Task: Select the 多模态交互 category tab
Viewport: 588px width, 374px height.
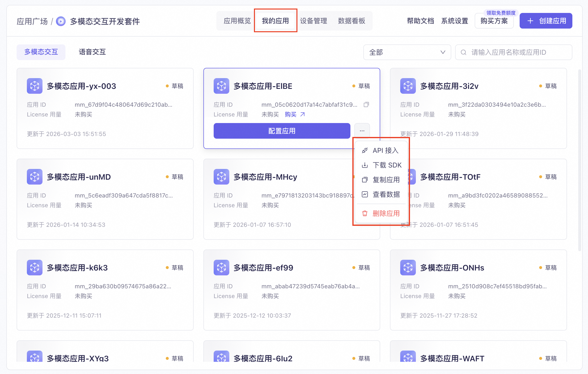Action: point(41,52)
